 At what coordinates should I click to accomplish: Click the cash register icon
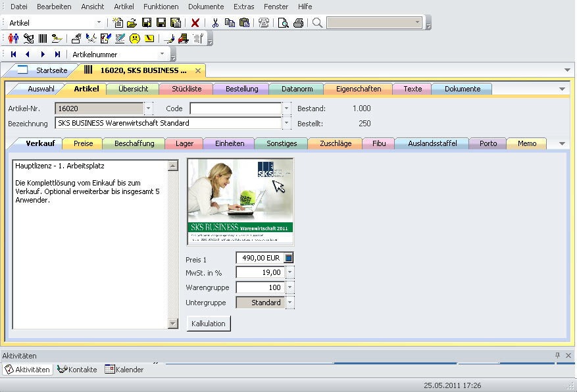76,38
